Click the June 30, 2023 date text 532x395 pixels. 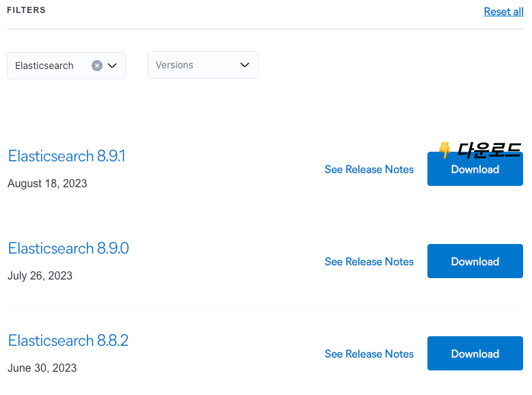coord(42,368)
